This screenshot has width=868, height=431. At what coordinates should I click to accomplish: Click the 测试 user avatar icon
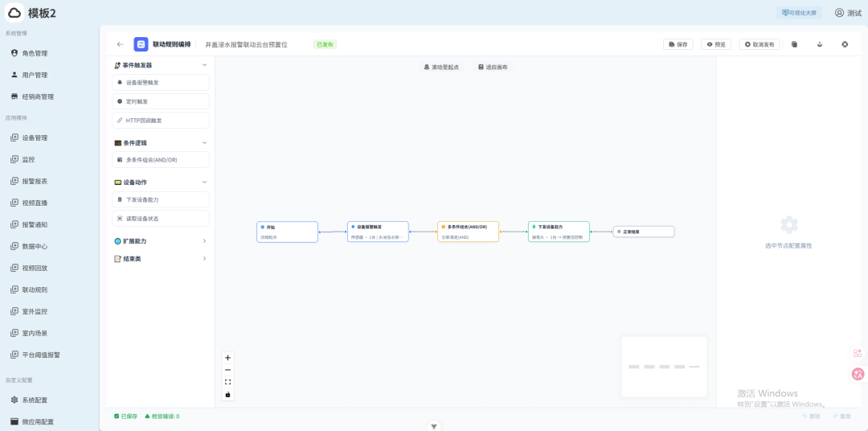coord(840,13)
